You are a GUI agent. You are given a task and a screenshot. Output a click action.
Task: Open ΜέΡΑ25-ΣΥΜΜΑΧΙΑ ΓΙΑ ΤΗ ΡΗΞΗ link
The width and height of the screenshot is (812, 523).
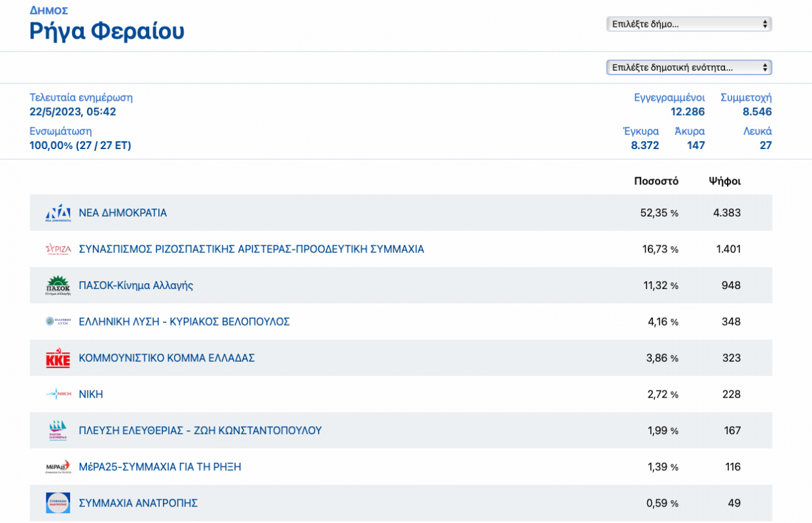click(160, 467)
